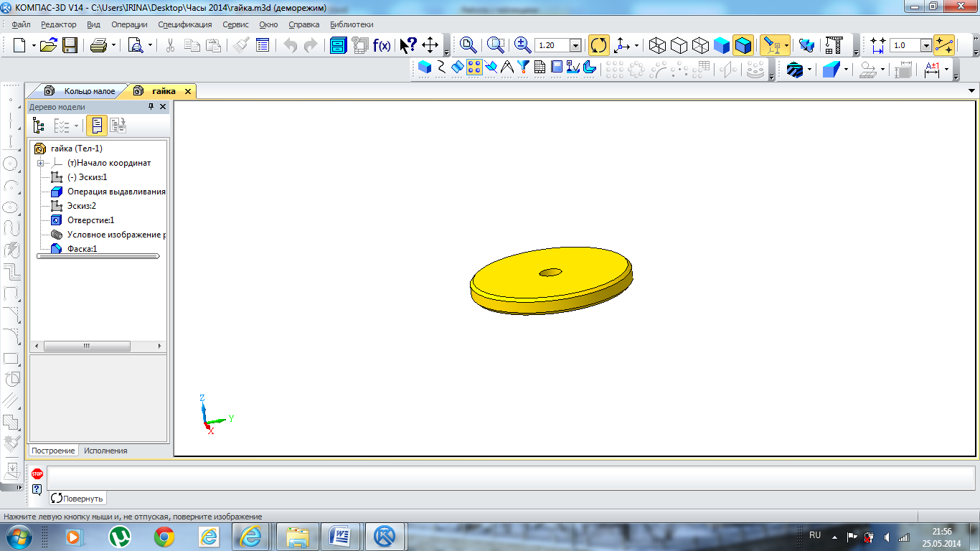Open the Операции menu
This screenshot has height=551, width=980.
click(x=129, y=24)
